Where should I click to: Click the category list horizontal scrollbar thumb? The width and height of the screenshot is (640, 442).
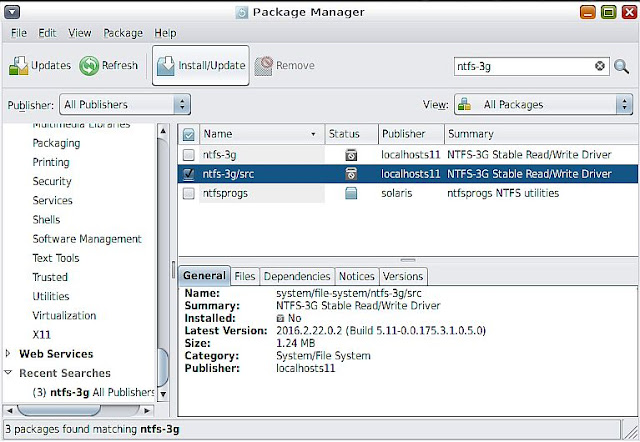click(59, 410)
